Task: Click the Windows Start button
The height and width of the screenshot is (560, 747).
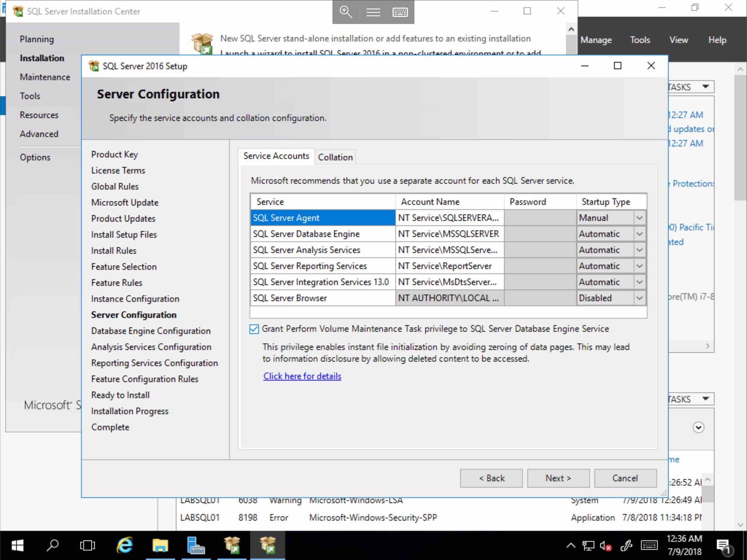Action: coord(17,545)
